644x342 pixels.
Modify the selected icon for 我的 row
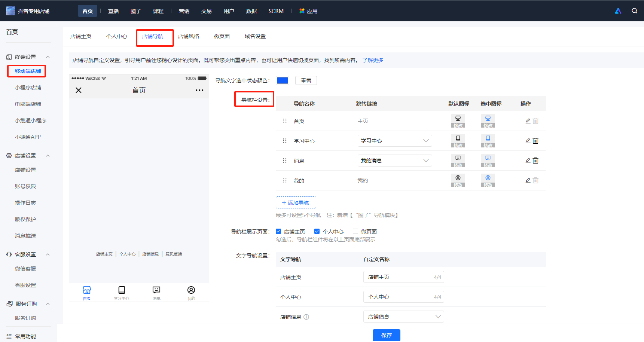pos(488,180)
